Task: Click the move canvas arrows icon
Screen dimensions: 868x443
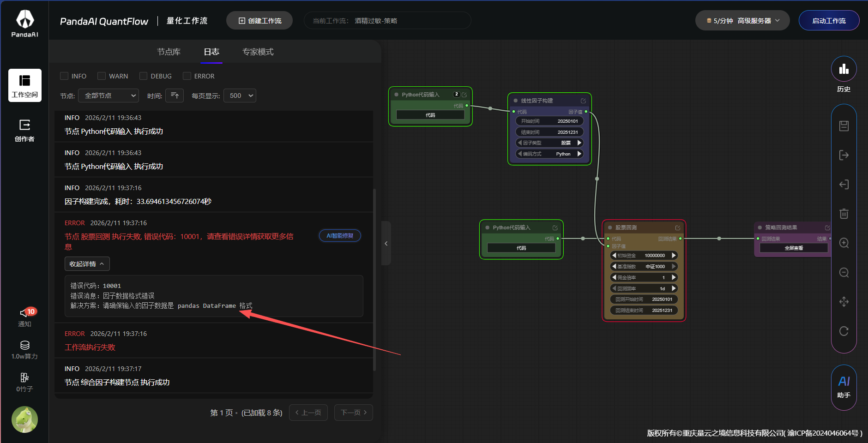Action: point(844,302)
